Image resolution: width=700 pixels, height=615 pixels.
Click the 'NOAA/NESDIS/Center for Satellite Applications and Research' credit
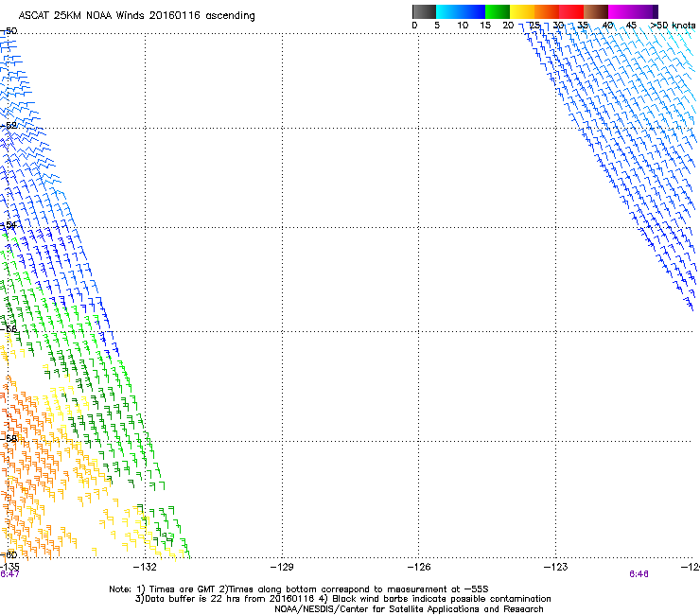pos(409,609)
